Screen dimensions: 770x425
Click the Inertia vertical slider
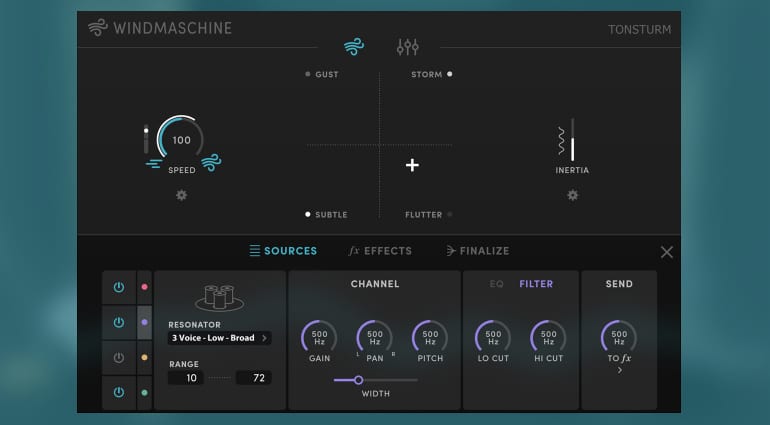pos(572,140)
